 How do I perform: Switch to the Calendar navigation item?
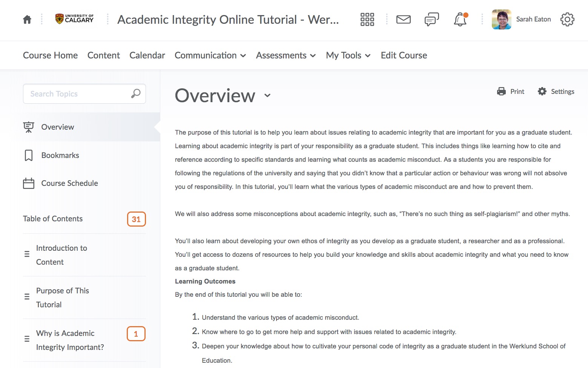pyautogui.click(x=147, y=55)
